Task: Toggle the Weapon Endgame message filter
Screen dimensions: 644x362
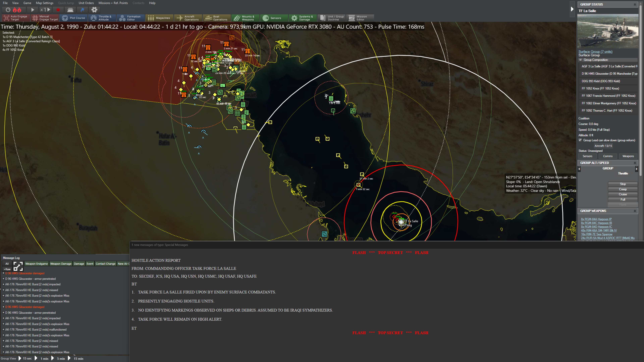Action: 37,264
